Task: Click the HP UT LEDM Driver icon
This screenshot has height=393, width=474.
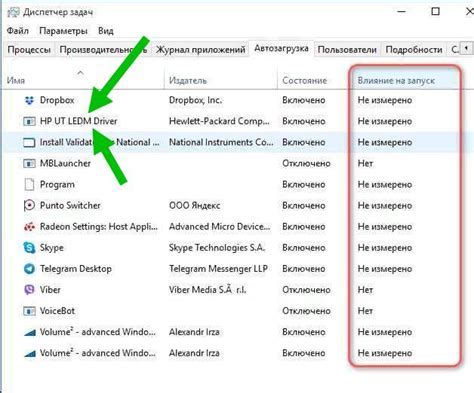Action: click(29, 121)
